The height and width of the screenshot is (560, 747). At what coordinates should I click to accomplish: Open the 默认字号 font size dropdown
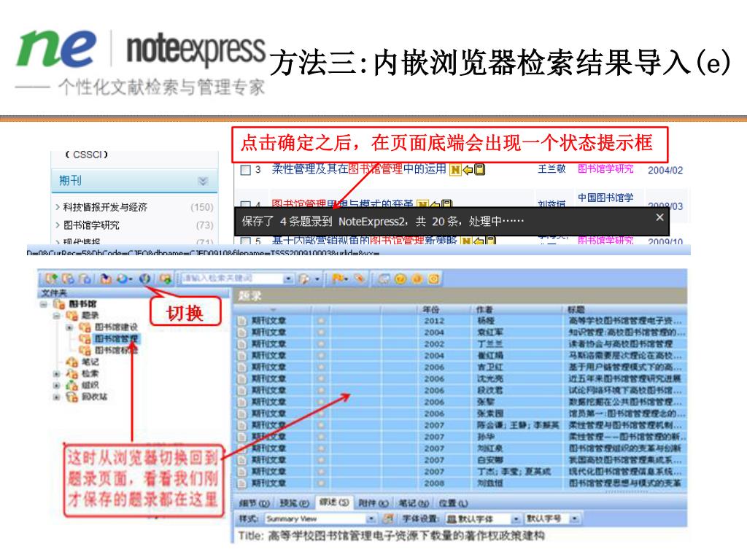pyautogui.click(x=575, y=518)
